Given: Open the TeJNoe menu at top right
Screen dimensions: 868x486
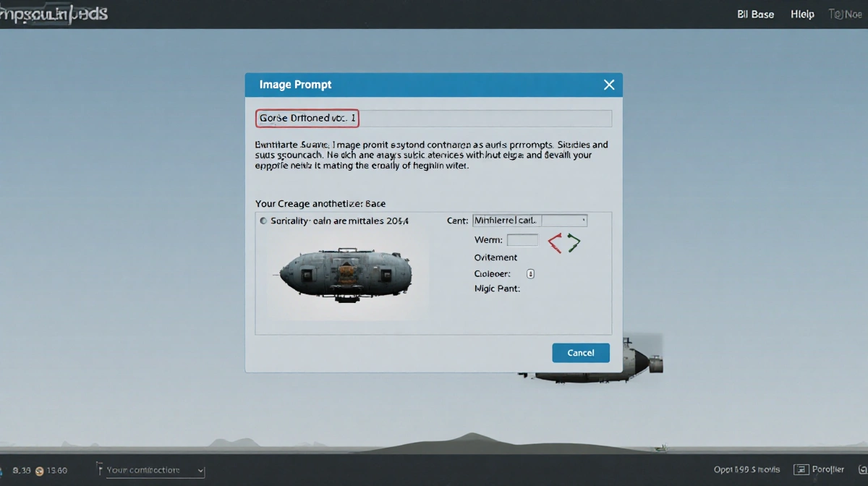Looking at the screenshot, I should pyautogui.click(x=845, y=14).
